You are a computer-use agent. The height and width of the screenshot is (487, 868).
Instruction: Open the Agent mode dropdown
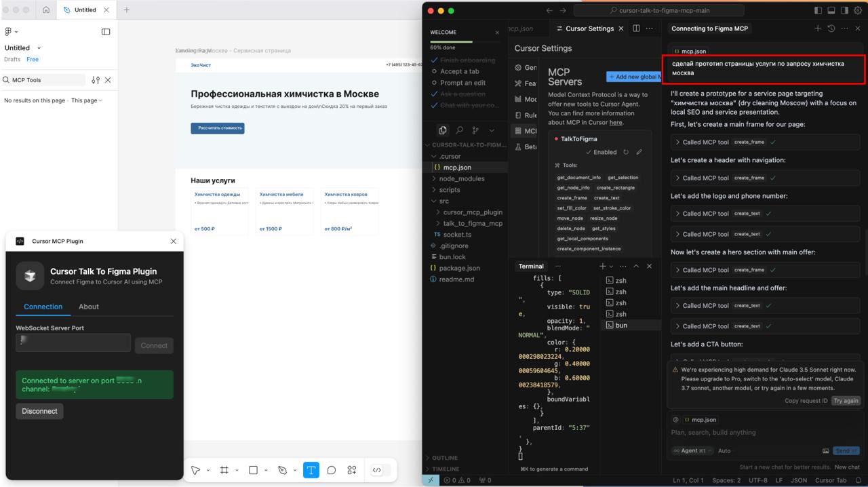[692, 450]
